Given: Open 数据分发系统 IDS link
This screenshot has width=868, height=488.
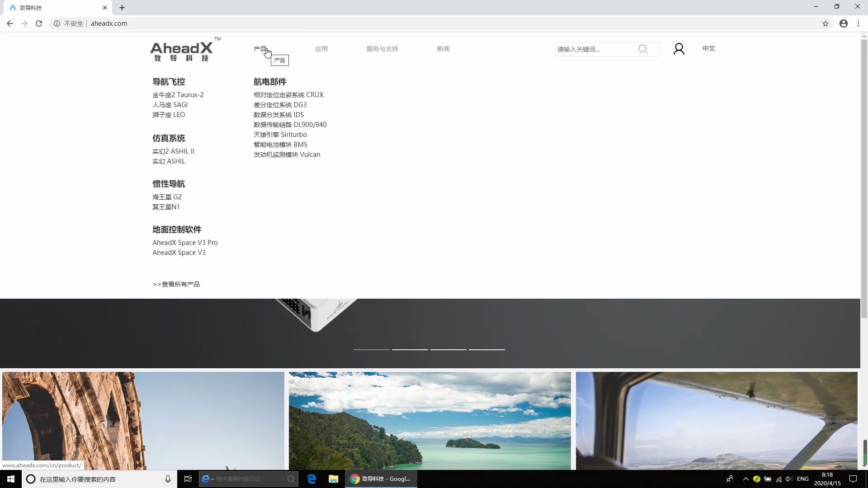Looking at the screenshot, I should pos(278,115).
